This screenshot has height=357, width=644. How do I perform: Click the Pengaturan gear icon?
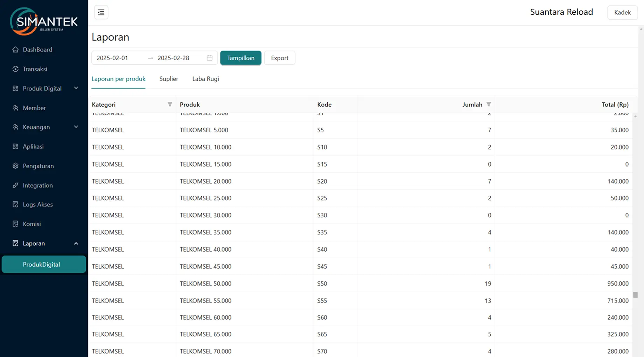click(x=15, y=166)
